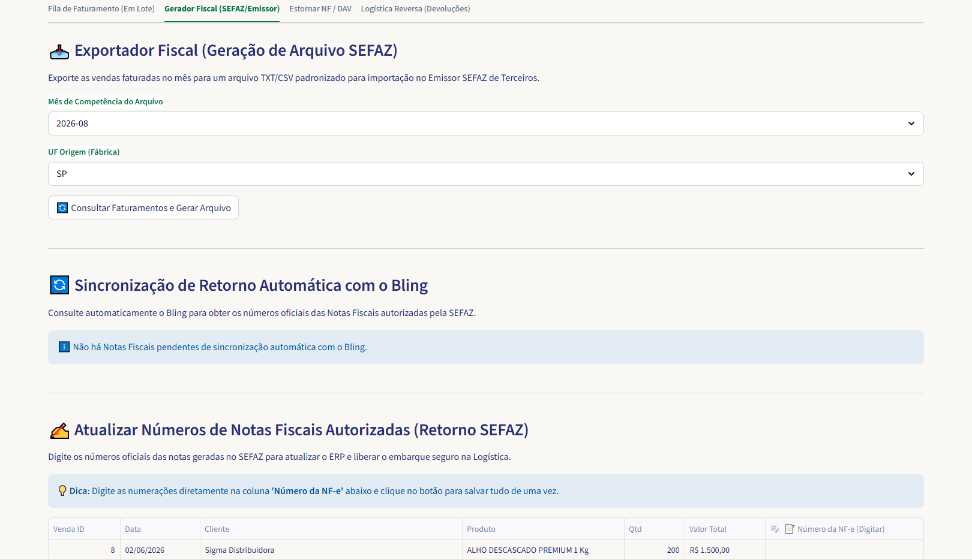972x560 pixels.
Task: Click the Atualizar Números de Notas Fiscais Autorizadas heading
Action: point(301,430)
